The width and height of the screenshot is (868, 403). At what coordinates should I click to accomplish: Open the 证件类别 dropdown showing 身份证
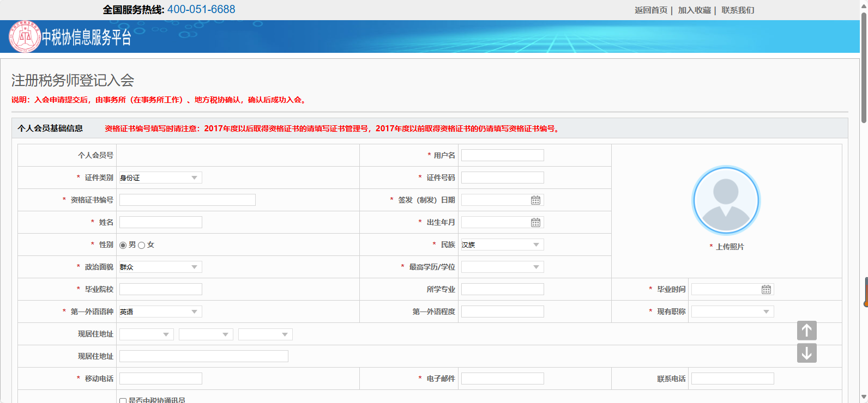[x=161, y=178]
